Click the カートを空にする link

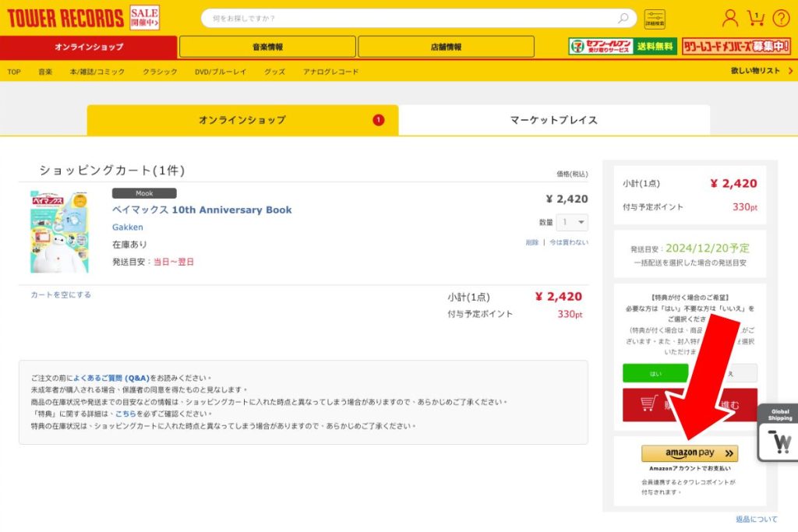tap(61, 294)
